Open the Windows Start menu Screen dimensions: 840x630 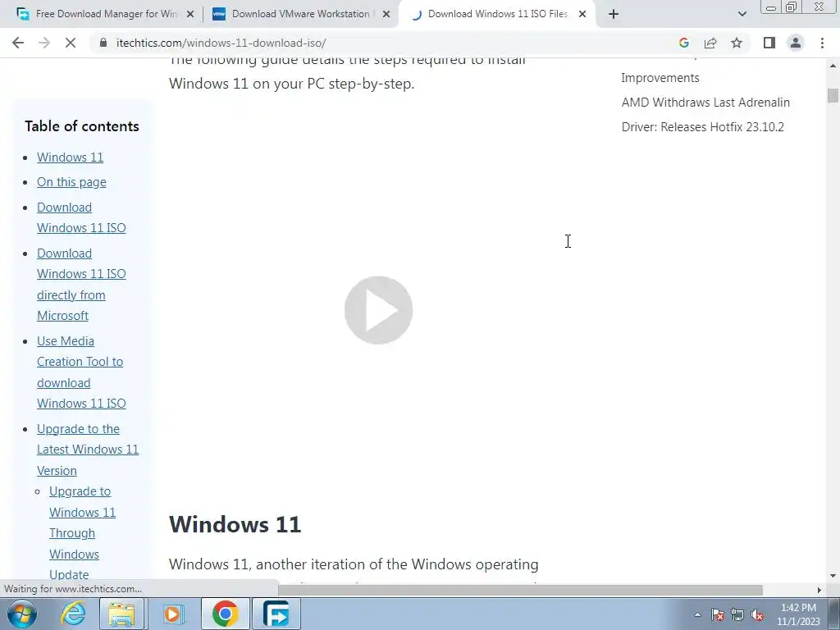click(x=21, y=614)
